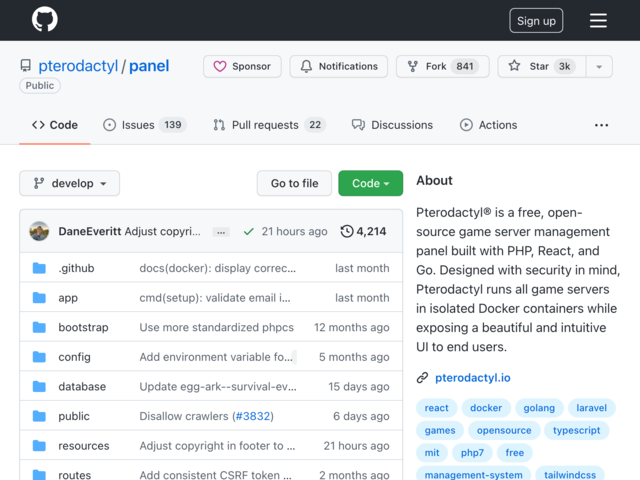
Task: Click the resources folder icon
Action: 39,446
